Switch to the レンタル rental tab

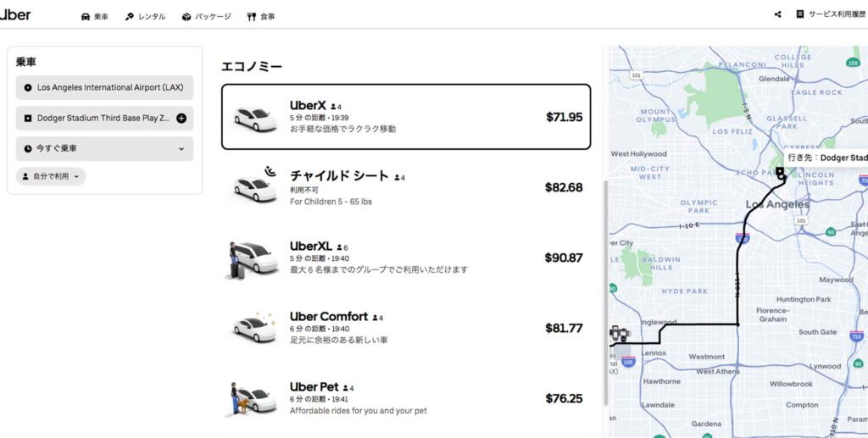point(145,16)
